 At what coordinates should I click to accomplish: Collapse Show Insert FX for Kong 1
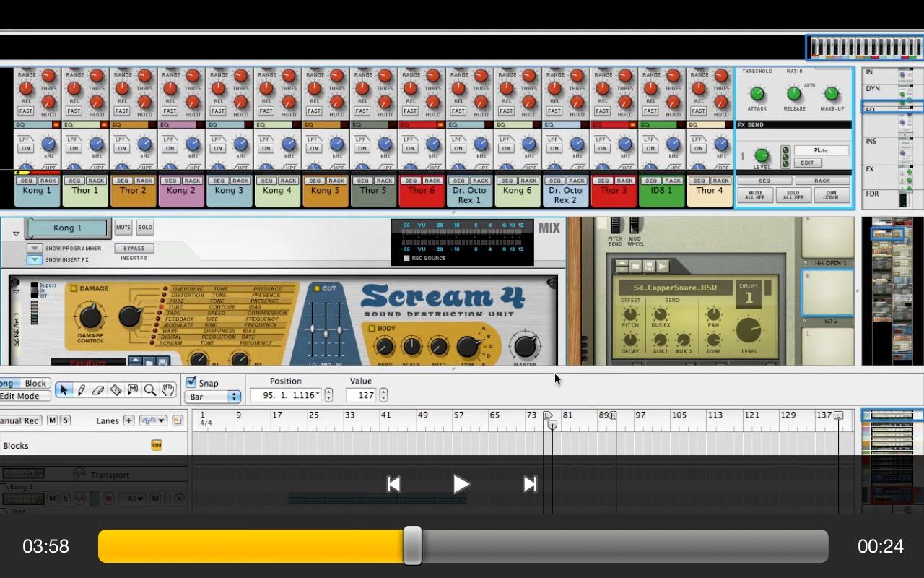coord(34,259)
